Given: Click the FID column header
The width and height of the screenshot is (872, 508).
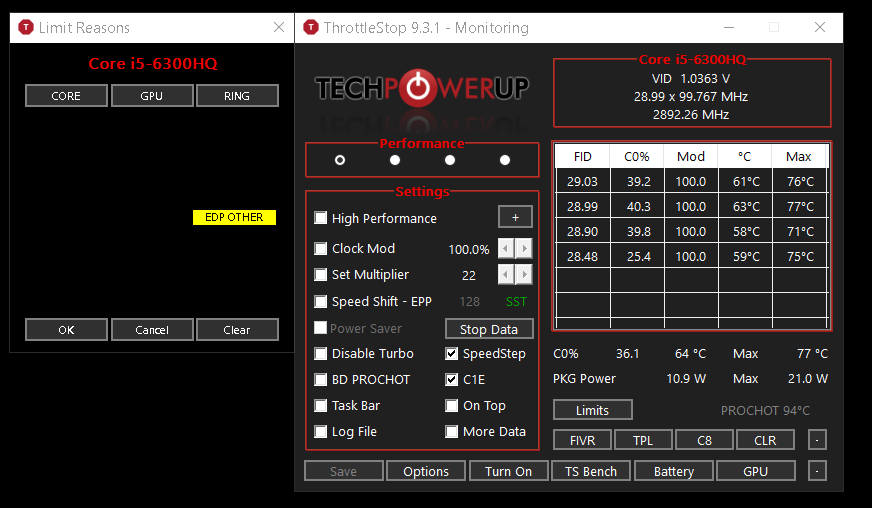Looking at the screenshot, I should click(582, 156).
